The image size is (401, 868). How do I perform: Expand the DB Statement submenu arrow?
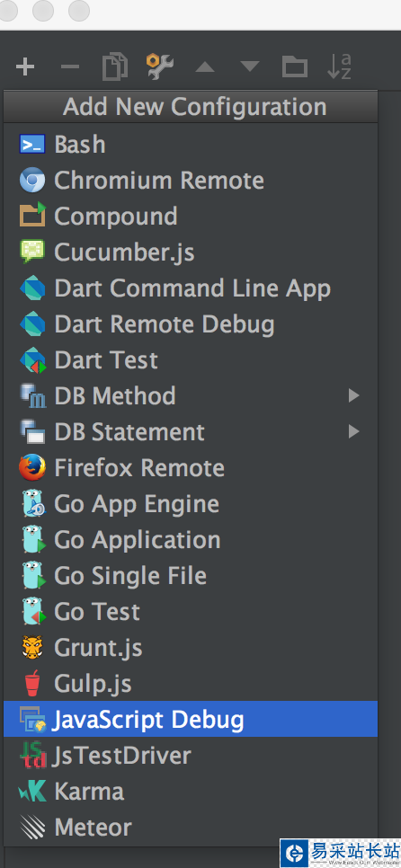353,432
